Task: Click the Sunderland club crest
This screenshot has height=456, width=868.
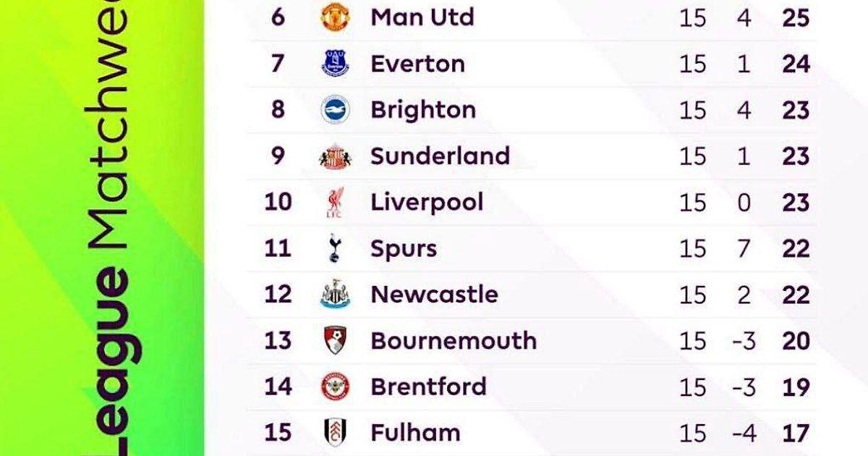Action: pyautogui.click(x=335, y=156)
